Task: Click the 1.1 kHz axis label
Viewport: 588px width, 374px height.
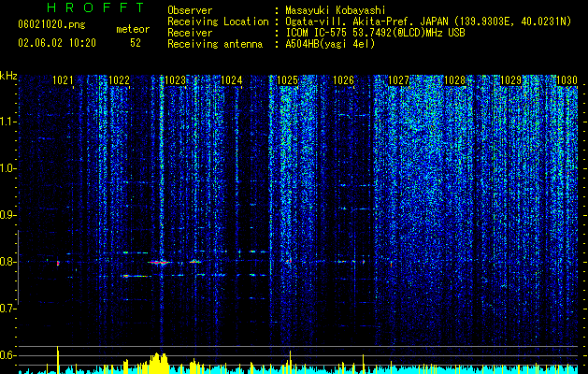Action: (7, 122)
